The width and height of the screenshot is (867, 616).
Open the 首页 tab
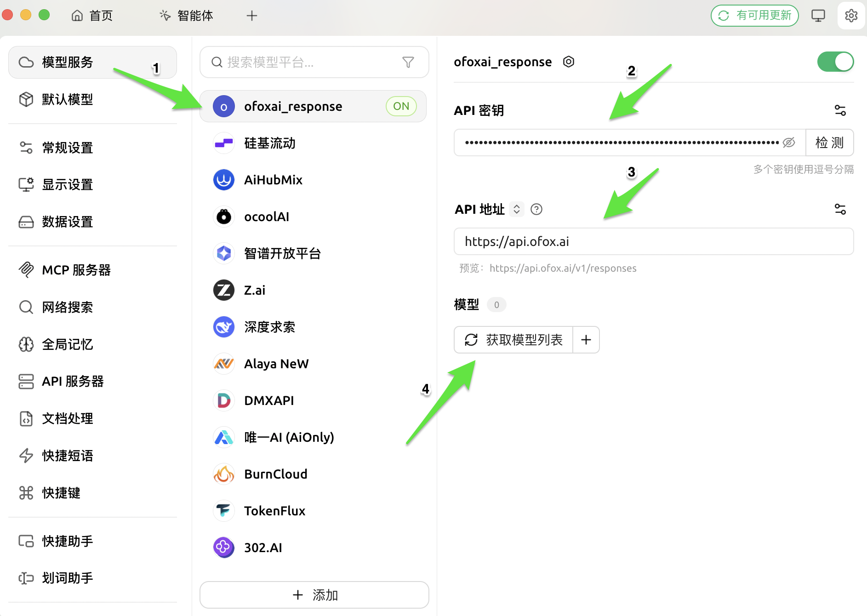pyautogui.click(x=92, y=16)
